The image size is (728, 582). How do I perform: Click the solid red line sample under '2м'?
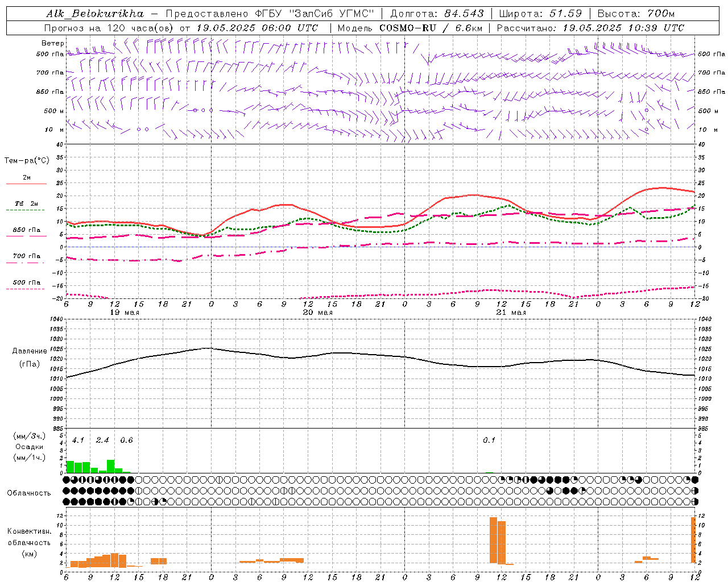coord(26,184)
